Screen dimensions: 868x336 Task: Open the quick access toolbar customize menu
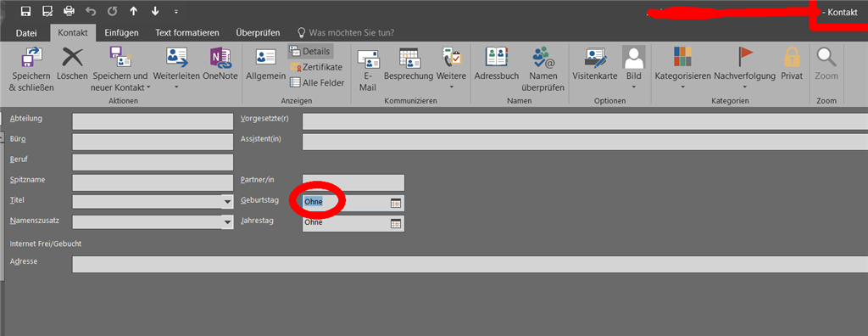click(x=176, y=11)
